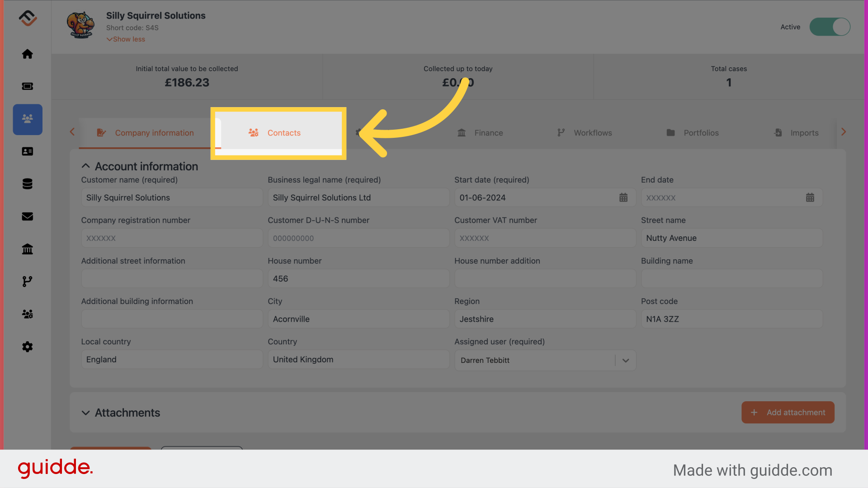Select the workflows branch sidebar icon
The height and width of the screenshot is (488, 868).
(28, 281)
